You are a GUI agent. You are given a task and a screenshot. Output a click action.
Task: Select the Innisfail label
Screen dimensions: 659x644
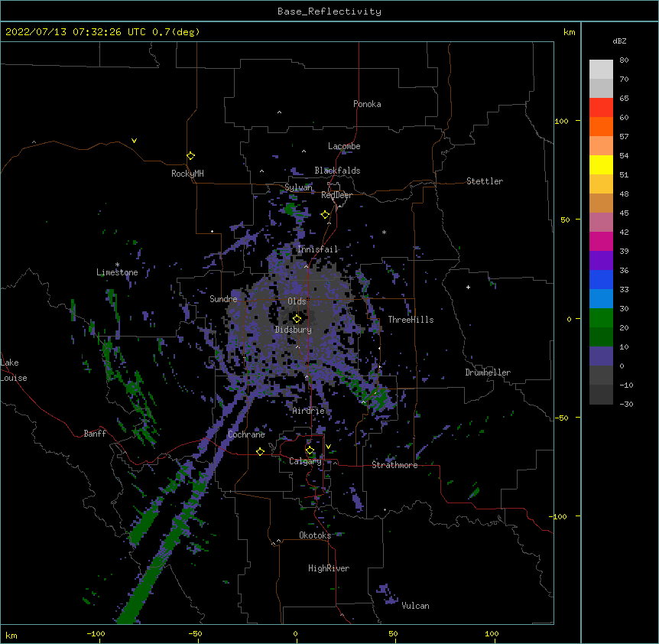pyautogui.click(x=318, y=249)
